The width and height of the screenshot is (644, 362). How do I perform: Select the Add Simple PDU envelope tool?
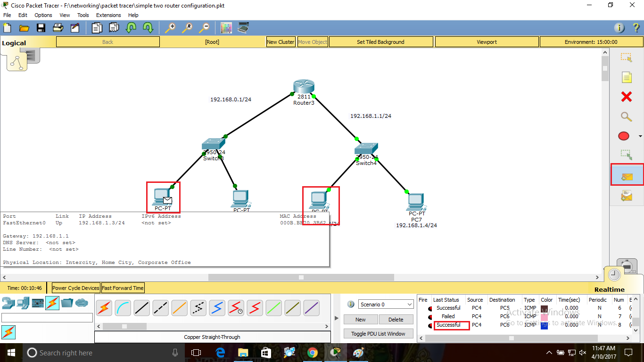pos(627,174)
